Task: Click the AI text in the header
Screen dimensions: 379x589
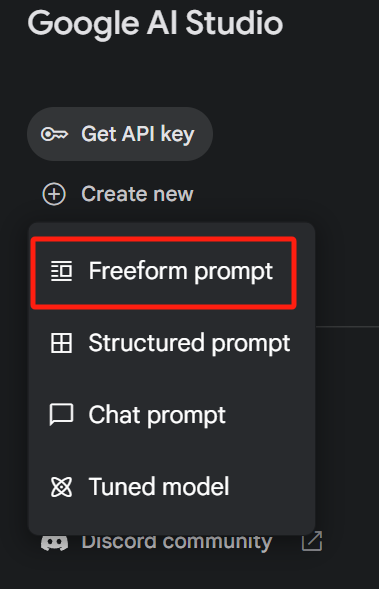Action: (x=163, y=23)
